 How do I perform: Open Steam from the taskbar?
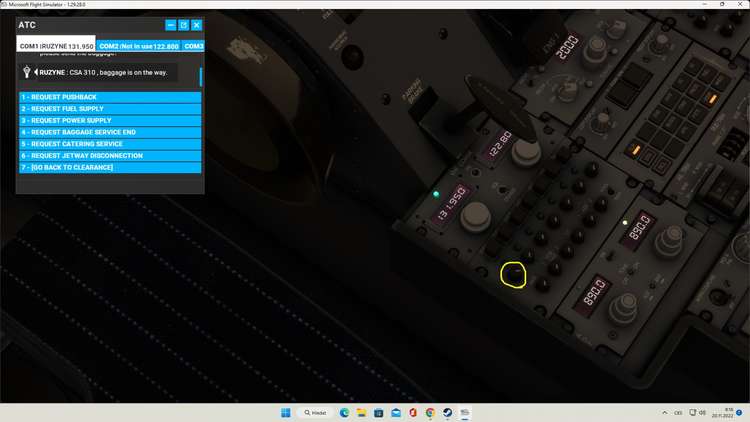point(447,412)
